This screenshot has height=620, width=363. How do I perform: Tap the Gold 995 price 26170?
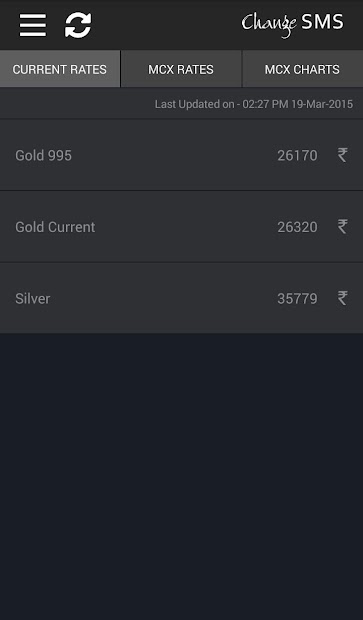[x=297, y=155]
